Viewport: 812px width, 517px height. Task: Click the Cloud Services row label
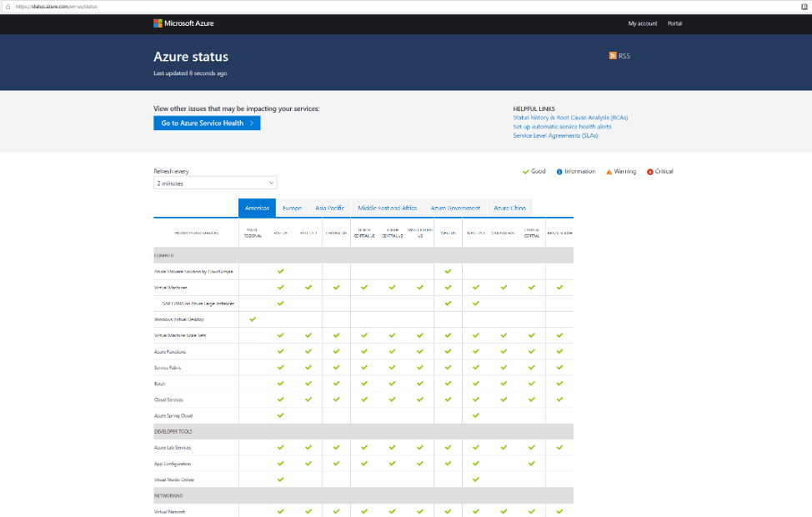coord(168,400)
